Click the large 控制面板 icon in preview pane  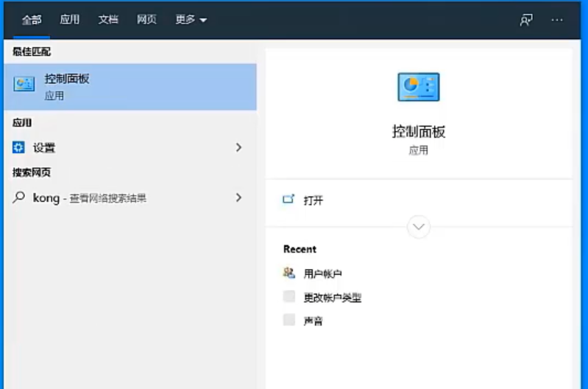point(418,87)
